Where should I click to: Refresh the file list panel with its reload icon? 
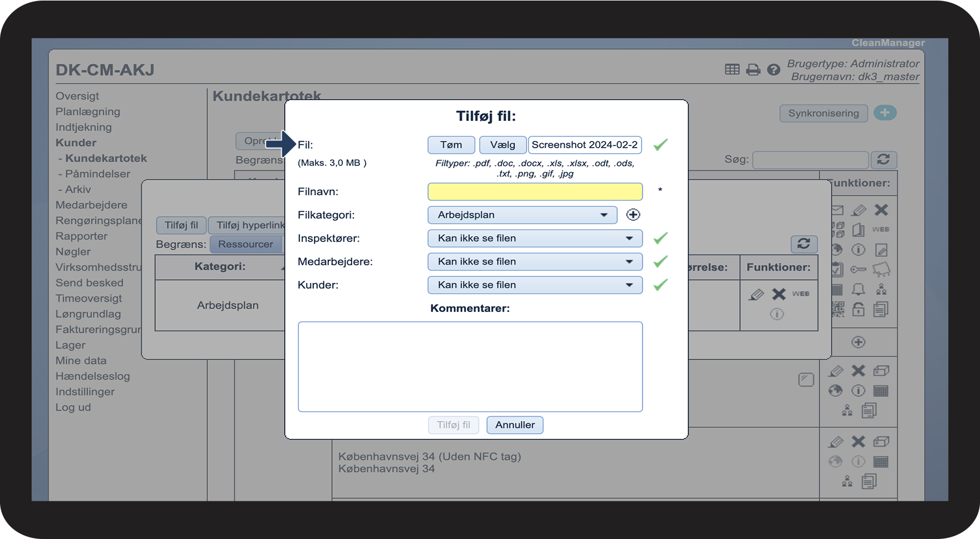pyautogui.click(x=804, y=244)
